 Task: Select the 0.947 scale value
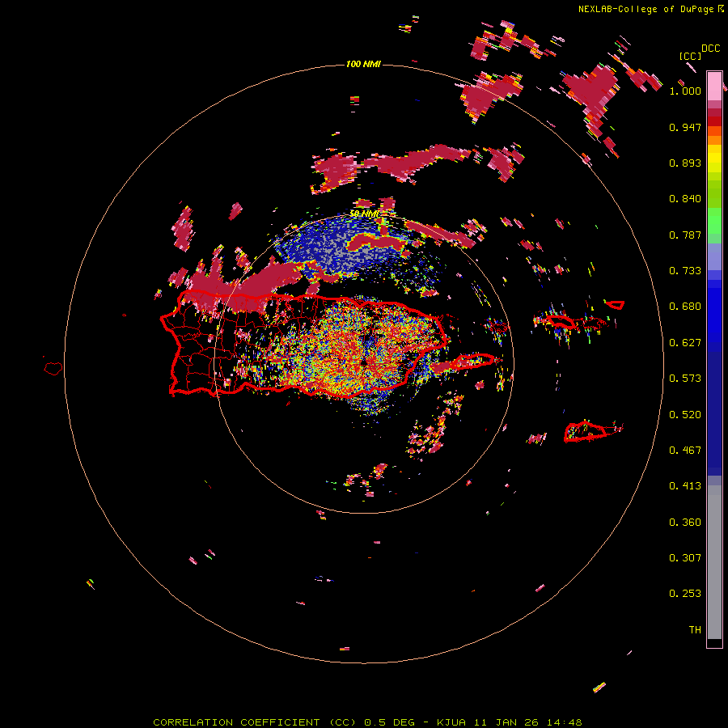(685, 127)
